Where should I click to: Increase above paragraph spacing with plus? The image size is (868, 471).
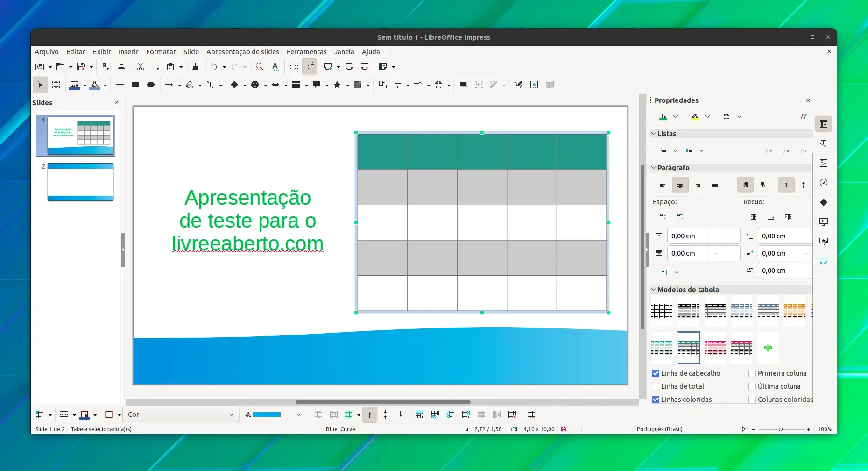[x=732, y=236]
